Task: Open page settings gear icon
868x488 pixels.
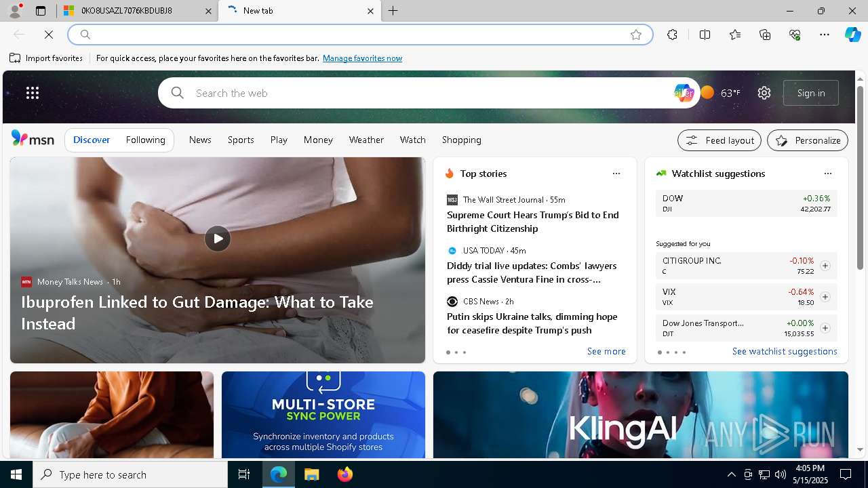Action: (764, 93)
